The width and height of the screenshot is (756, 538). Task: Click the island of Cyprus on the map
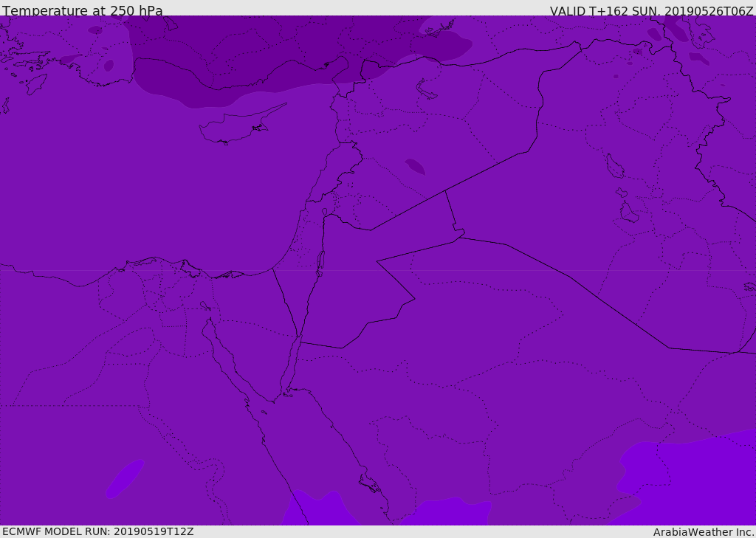(236, 126)
